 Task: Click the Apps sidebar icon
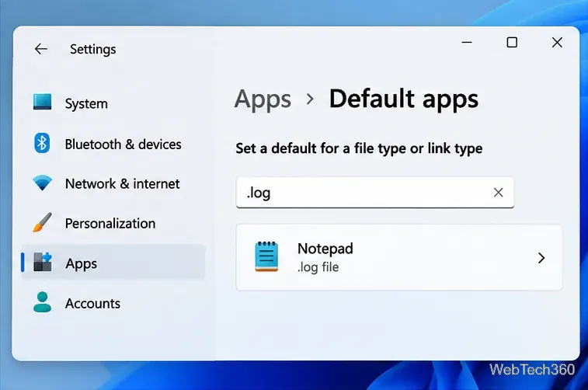pyautogui.click(x=43, y=262)
